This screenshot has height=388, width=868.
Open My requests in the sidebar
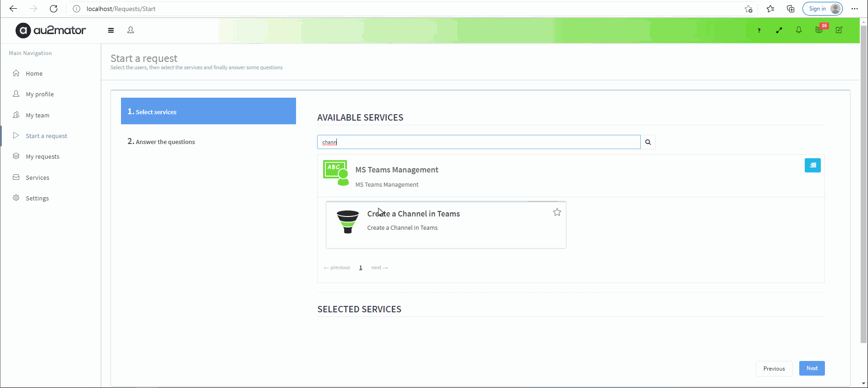[42, 156]
